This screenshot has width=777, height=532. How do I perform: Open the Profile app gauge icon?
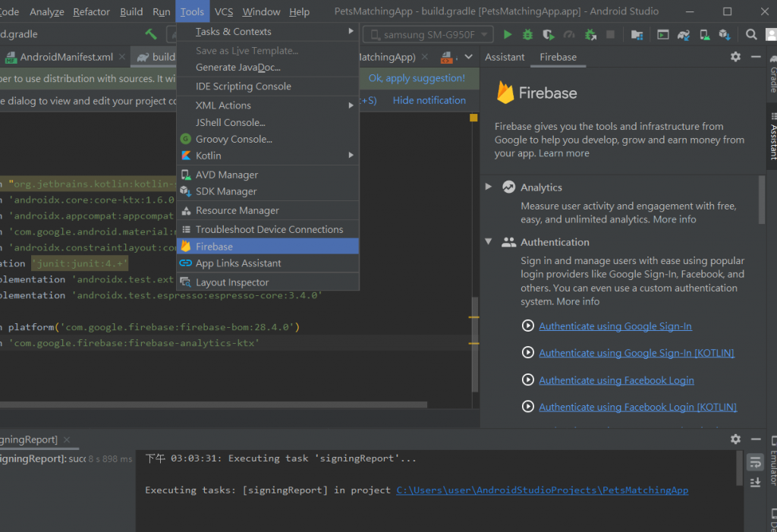[x=569, y=35]
